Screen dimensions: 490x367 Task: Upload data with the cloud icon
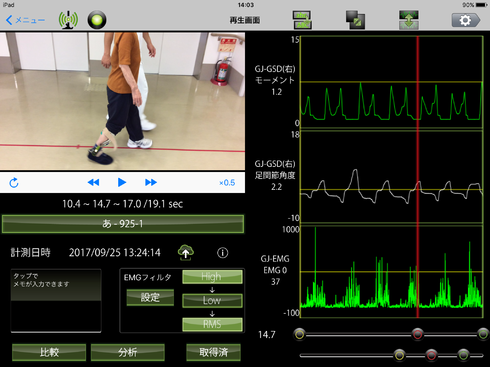pos(186,252)
